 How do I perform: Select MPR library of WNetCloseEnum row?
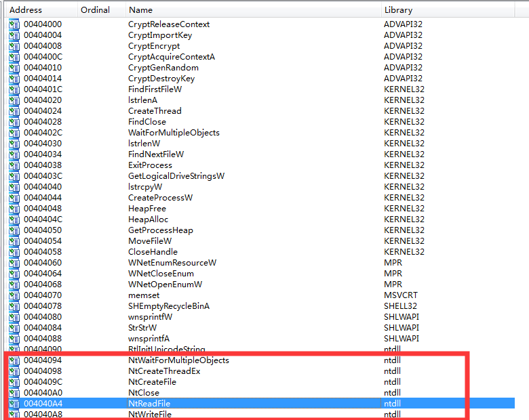pyautogui.click(x=393, y=274)
